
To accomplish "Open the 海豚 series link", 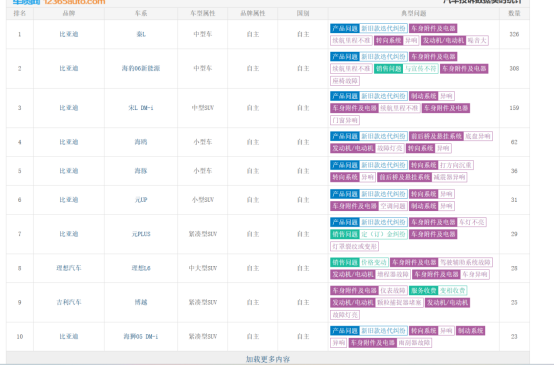I will coord(141,171).
